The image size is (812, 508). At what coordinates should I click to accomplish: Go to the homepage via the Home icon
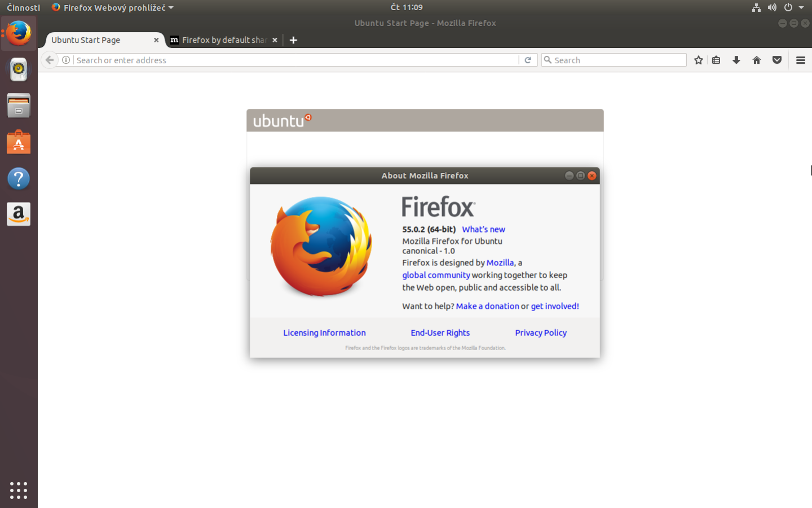[757, 60]
